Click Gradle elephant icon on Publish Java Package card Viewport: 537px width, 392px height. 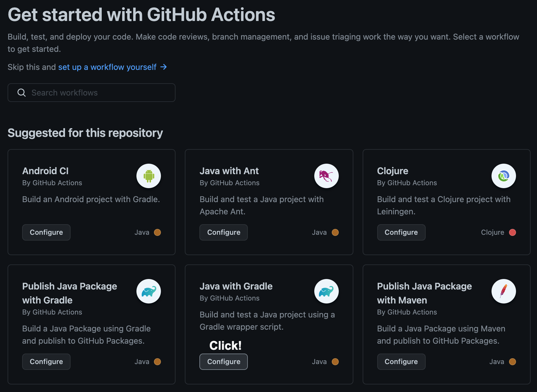(149, 291)
